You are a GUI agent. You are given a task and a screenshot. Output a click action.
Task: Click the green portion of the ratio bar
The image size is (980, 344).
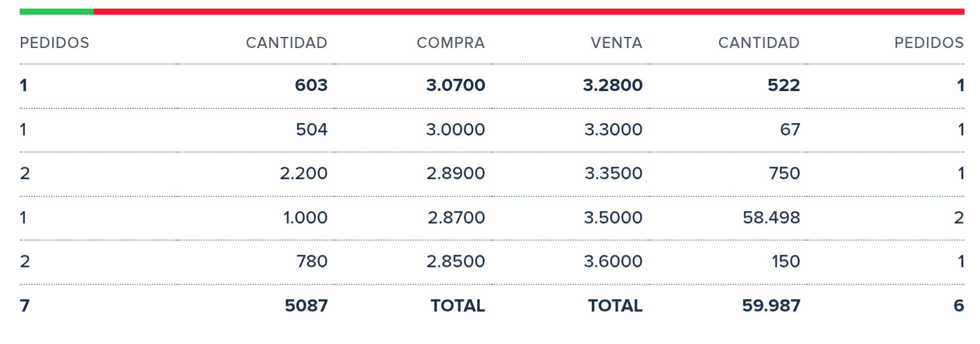click(x=56, y=11)
